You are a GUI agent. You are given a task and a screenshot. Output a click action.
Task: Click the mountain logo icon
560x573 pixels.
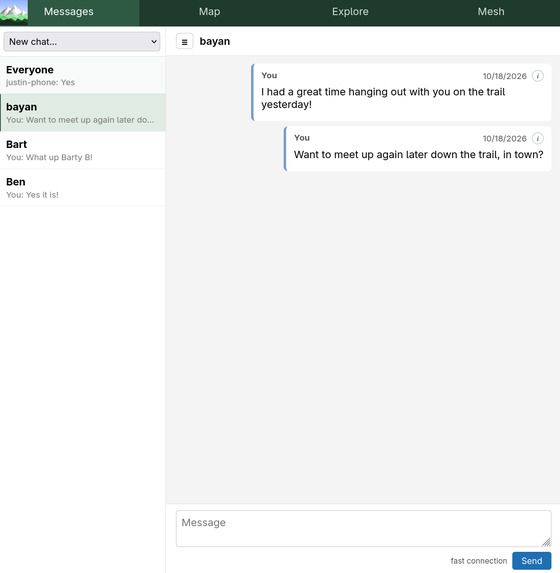click(x=14, y=12)
